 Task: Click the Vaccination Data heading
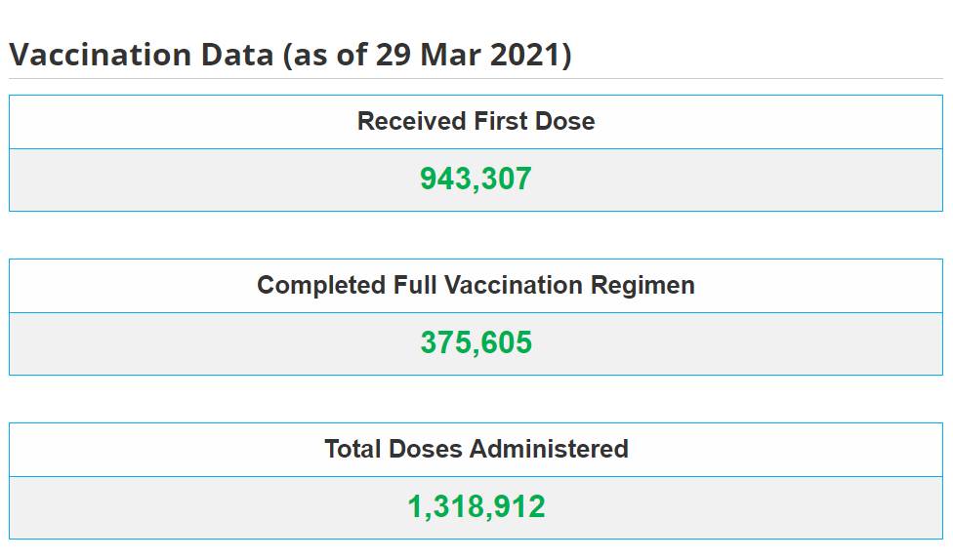coord(289,56)
